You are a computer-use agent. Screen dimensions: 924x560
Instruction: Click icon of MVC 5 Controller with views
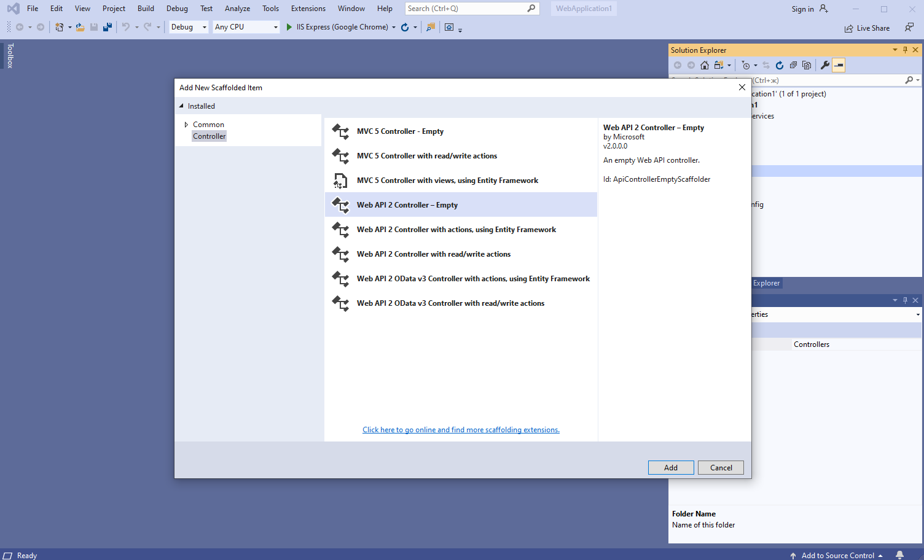click(340, 181)
